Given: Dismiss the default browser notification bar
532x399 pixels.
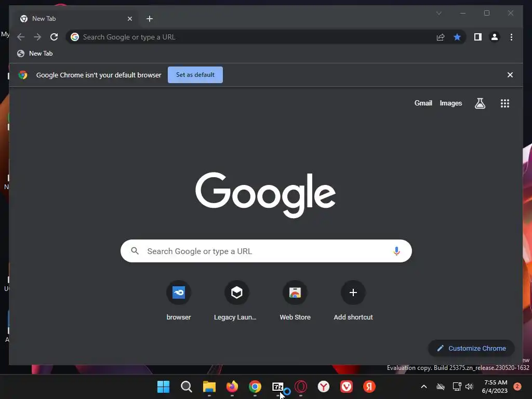Looking at the screenshot, I should [510, 75].
